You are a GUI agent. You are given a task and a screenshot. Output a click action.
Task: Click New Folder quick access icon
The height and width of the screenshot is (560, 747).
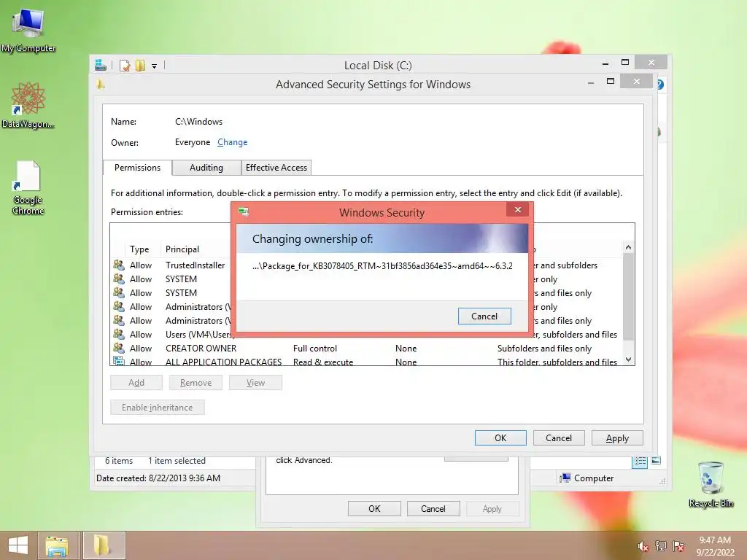pos(140,65)
